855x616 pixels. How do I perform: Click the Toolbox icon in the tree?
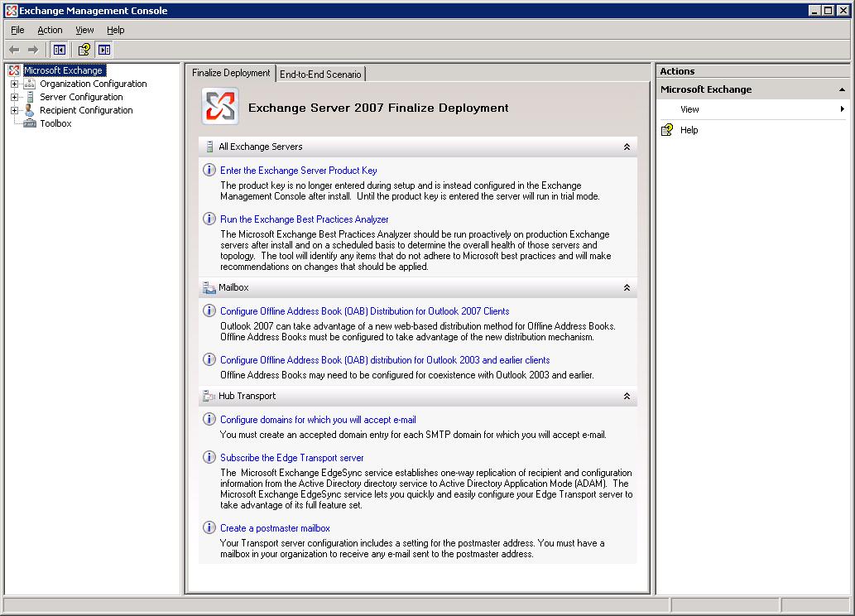30,123
